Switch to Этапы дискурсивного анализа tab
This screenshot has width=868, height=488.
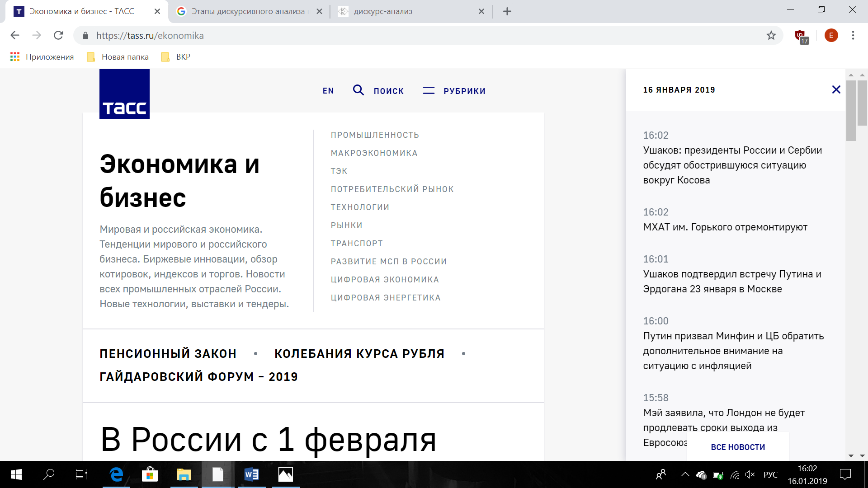[249, 11]
